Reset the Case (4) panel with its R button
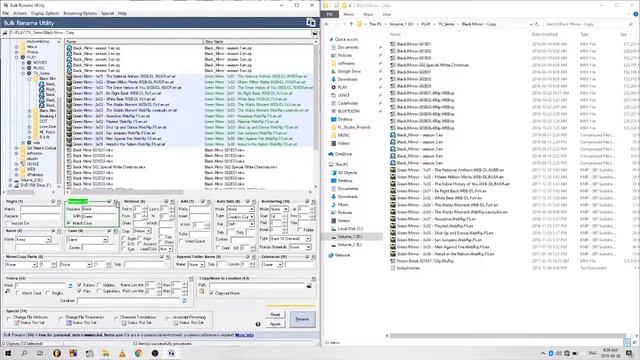The image size is (640, 360). point(116,231)
